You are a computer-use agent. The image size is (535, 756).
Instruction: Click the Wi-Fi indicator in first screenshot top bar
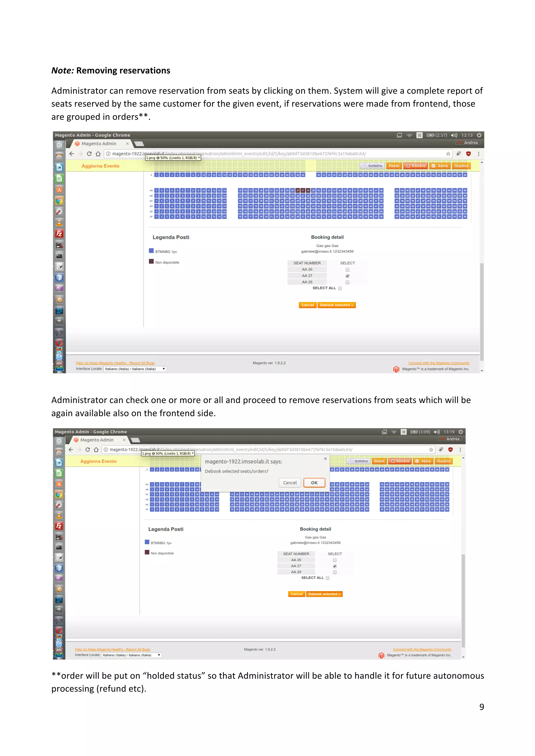click(410, 135)
